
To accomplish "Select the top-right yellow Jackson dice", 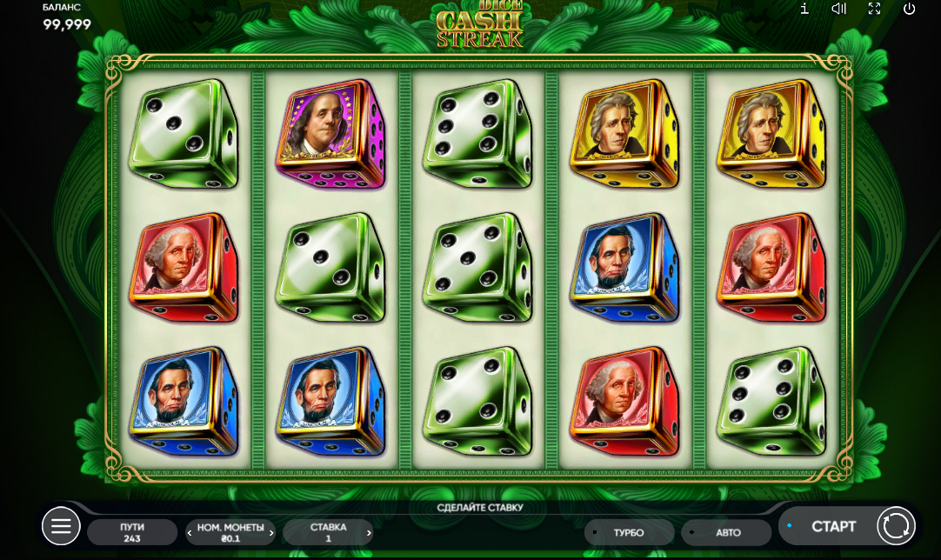I will pos(771,135).
